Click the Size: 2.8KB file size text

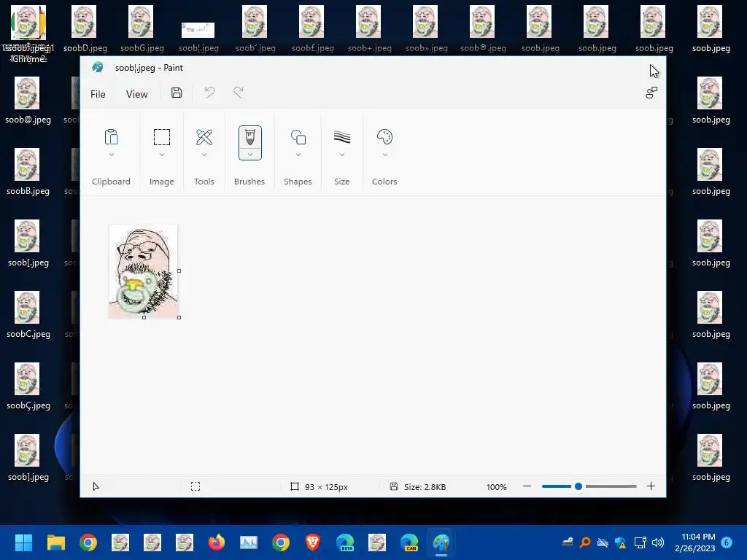(425, 486)
